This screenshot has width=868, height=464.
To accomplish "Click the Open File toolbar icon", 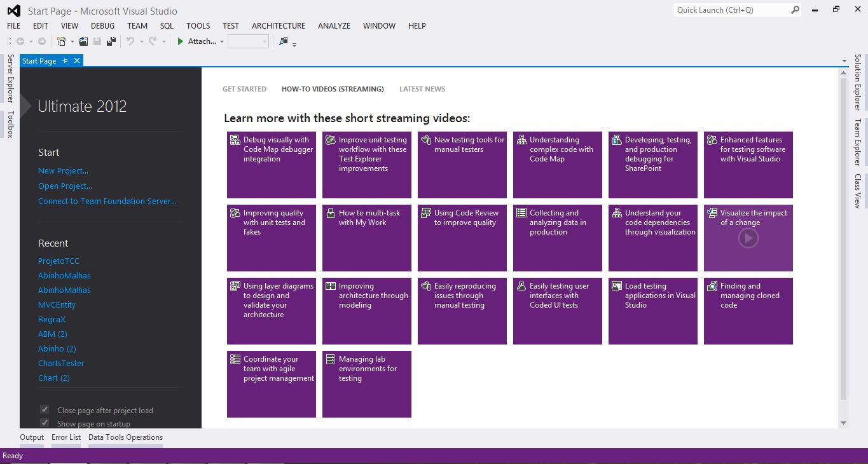I will point(83,41).
